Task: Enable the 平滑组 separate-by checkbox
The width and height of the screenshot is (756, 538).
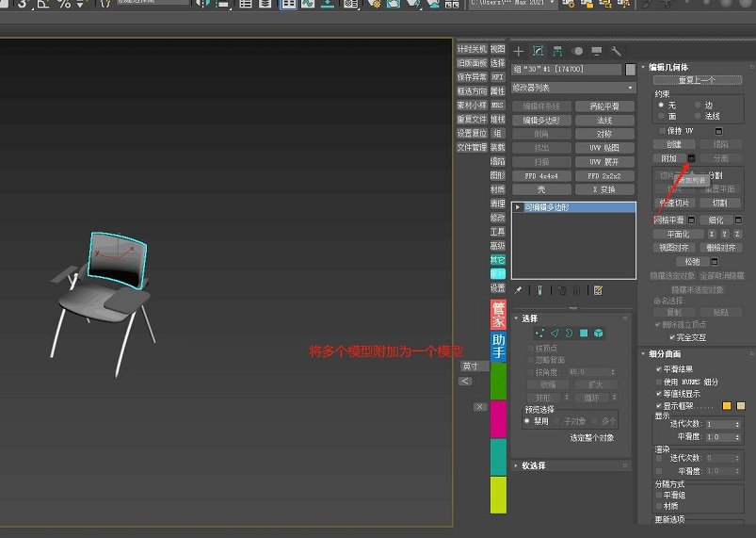Action: pyautogui.click(x=659, y=495)
